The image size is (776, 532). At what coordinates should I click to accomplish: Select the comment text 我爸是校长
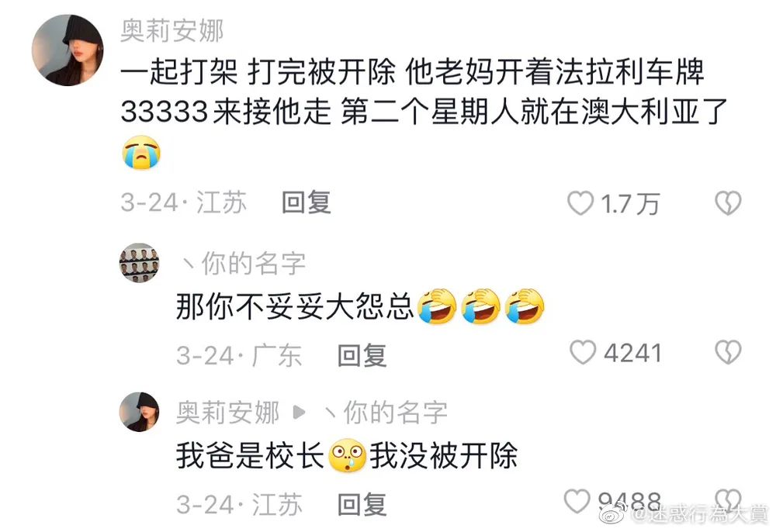coord(251,456)
